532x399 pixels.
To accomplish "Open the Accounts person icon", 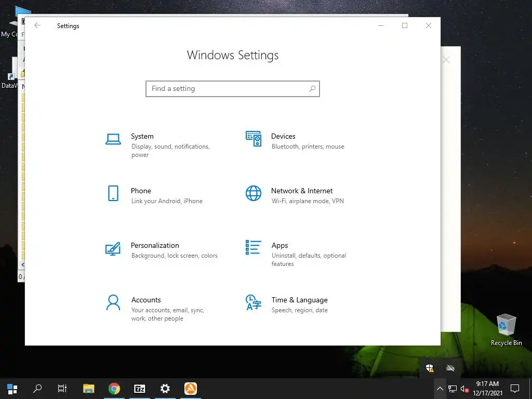I will point(113,303).
